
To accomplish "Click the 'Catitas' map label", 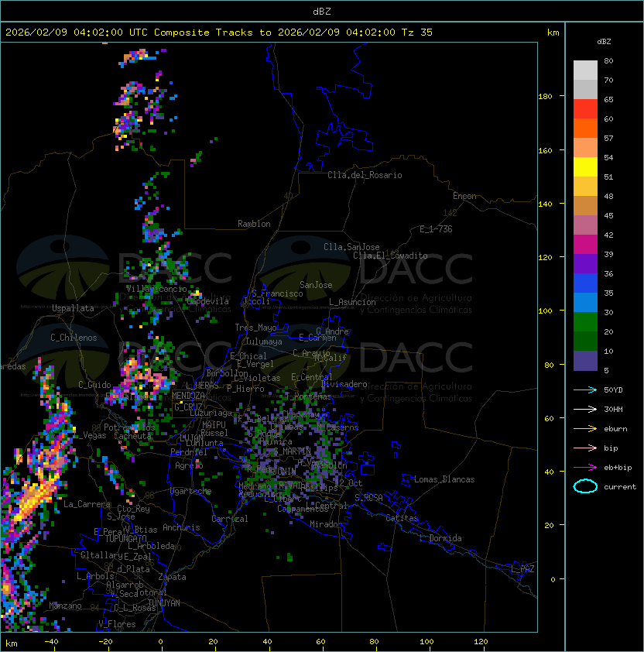I will 402,518.
